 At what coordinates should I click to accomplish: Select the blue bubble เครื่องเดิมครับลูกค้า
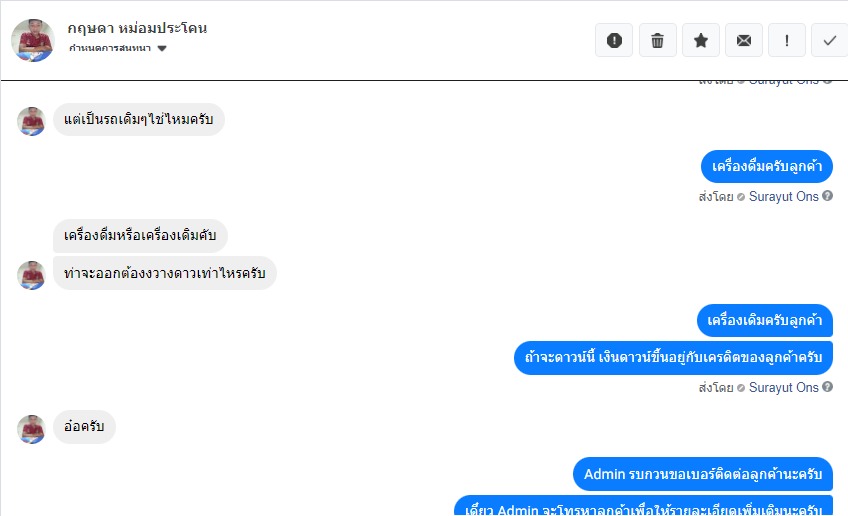click(x=765, y=320)
